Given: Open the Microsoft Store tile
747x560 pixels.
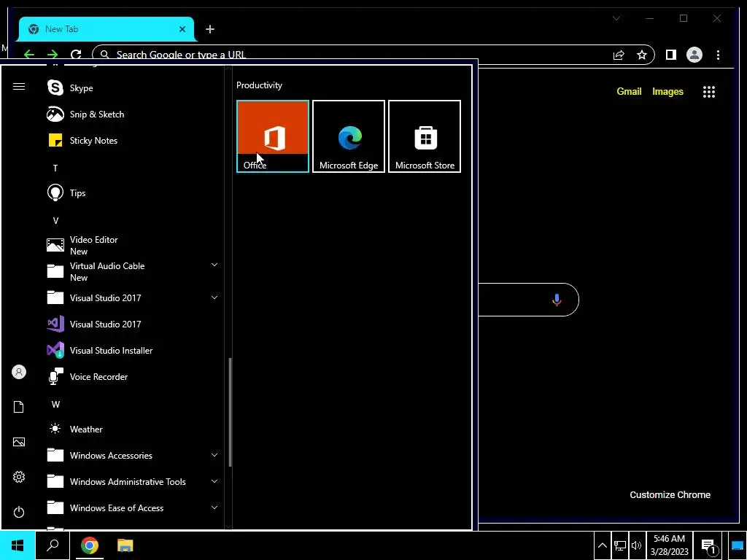Looking at the screenshot, I should 425,136.
